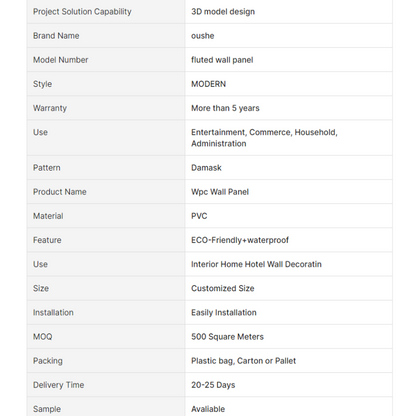Select the 'Damask' pattern value
This screenshot has width=416, height=416.
[206, 168]
